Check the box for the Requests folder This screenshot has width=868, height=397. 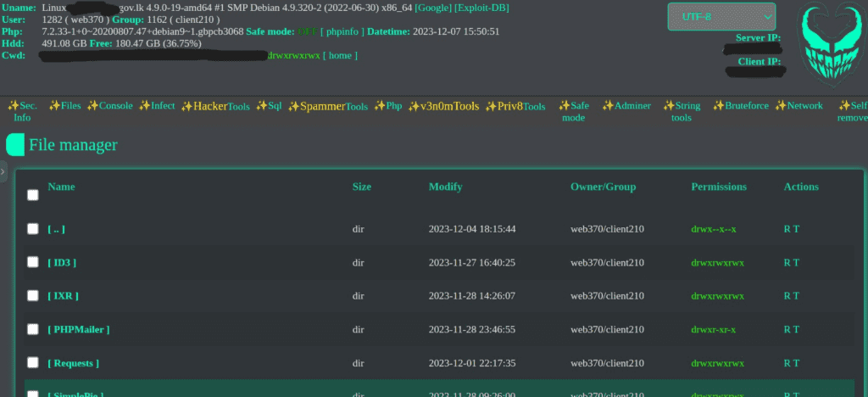[33, 363]
